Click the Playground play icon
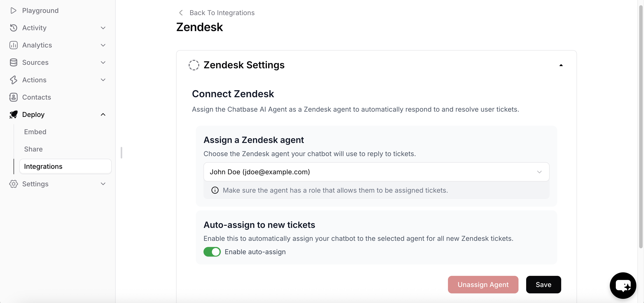The height and width of the screenshot is (303, 644). pos(13,11)
